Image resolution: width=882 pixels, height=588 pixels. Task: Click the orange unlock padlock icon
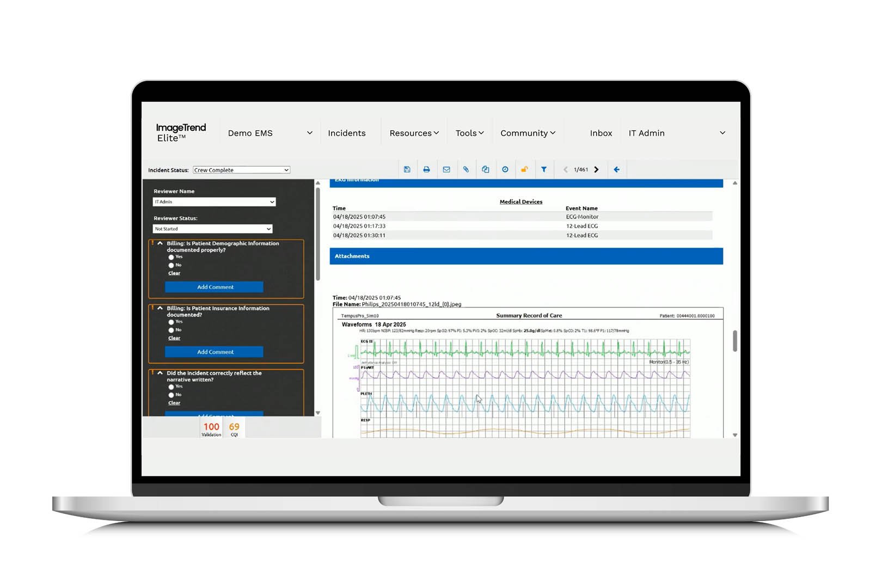(x=524, y=169)
